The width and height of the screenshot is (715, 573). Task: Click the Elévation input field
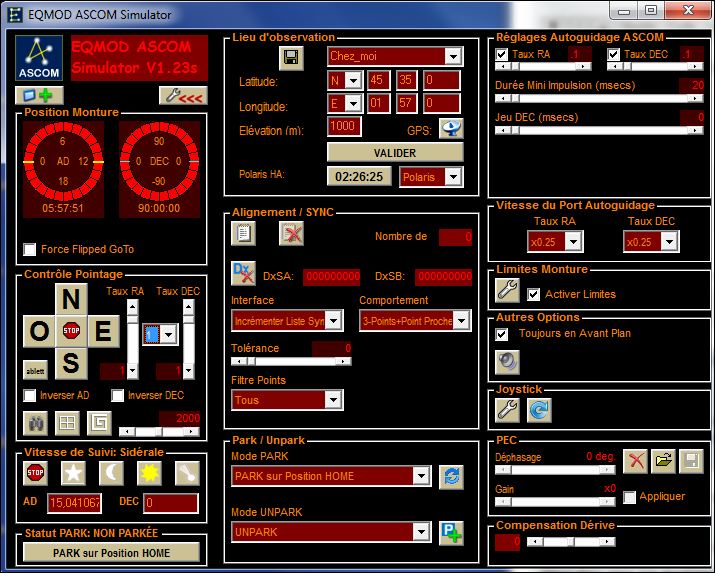point(343,126)
